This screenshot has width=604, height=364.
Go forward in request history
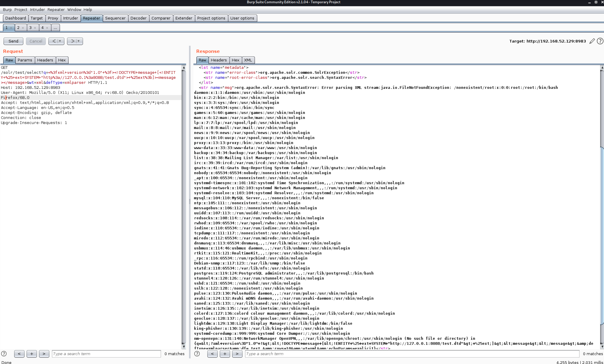click(x=73, y=41)
